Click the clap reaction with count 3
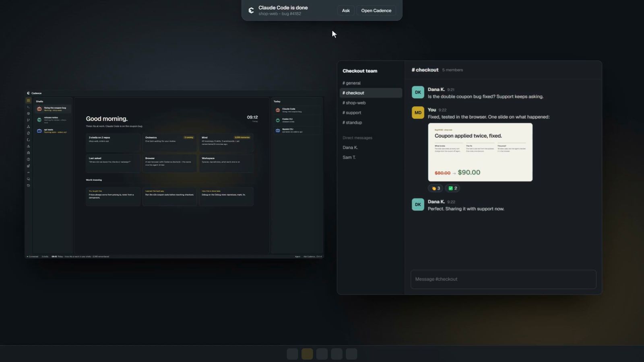 click(x=436, y=188)
